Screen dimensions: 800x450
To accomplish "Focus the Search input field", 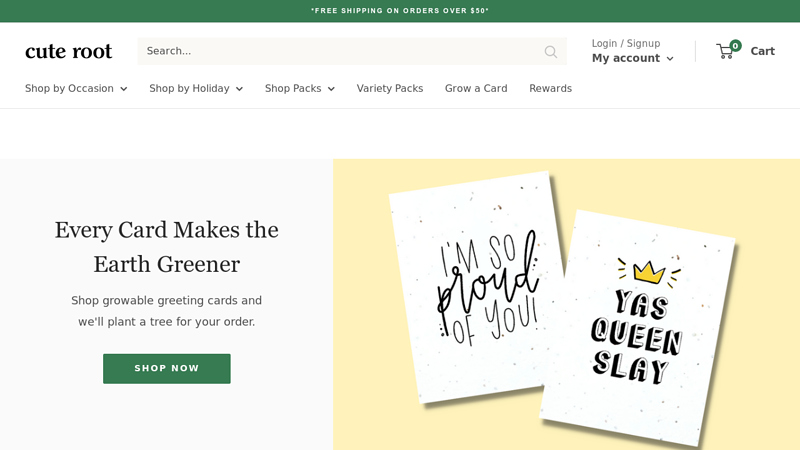I will tap(352, 51).
